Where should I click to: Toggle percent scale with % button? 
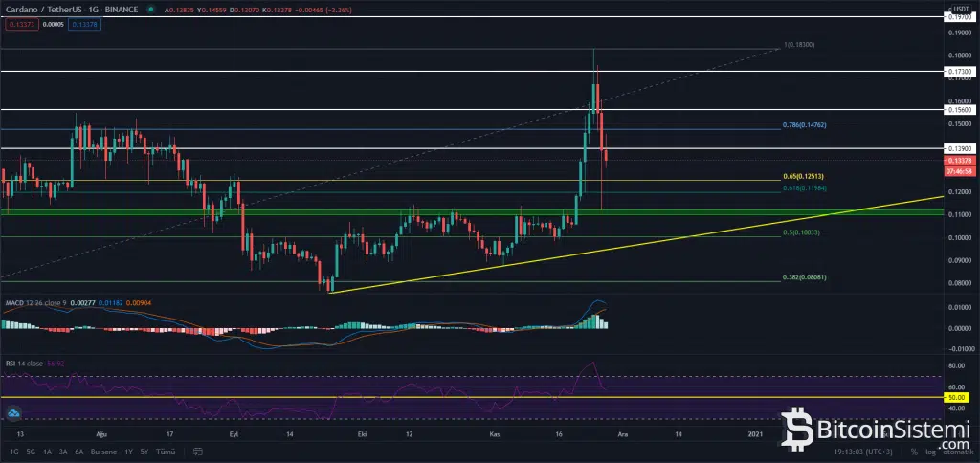click(x=914, y=451)
